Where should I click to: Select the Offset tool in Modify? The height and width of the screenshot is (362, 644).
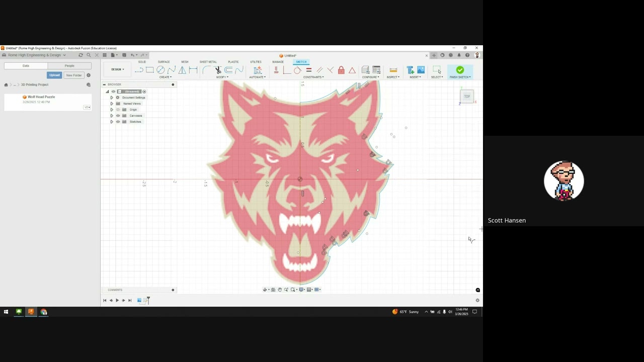(x=228, y=70)
